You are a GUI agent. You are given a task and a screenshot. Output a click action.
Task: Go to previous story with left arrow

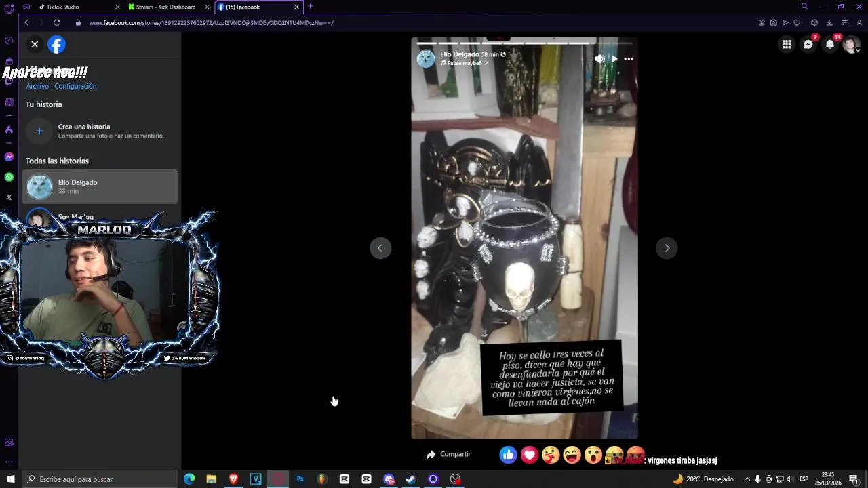point(380,248)
